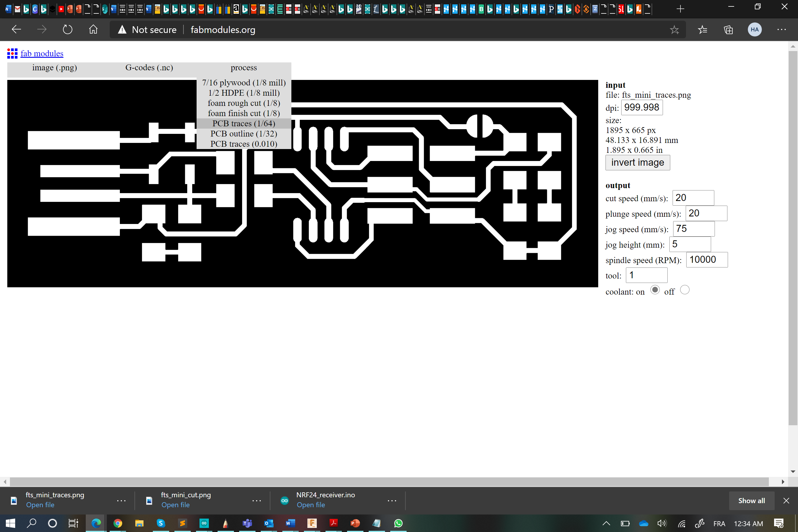798x532 pixels.
Task: Open Arduino IDE from the taskbar
Action: point(204,523)
